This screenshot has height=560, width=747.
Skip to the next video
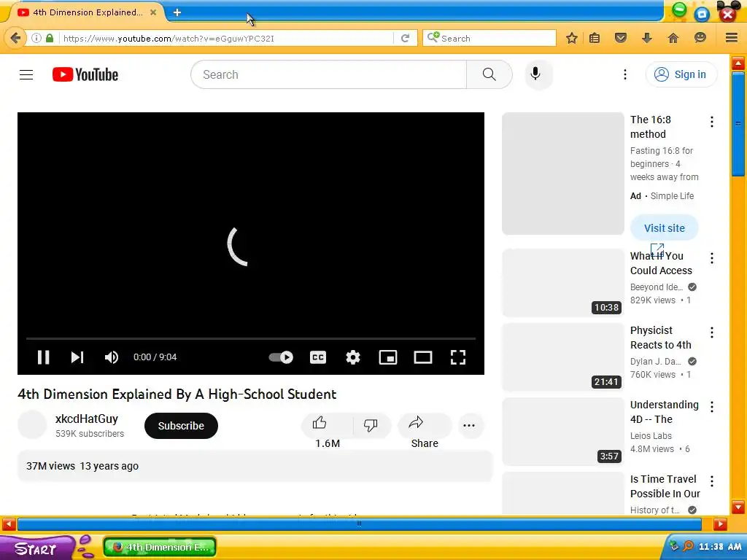(x=77, y=357)
